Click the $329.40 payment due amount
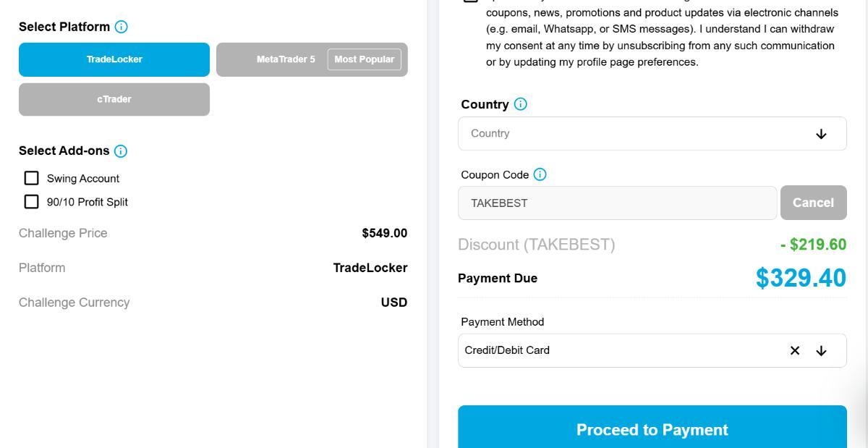This screenshot has height=448, width=868. pyautogui.click(x=801, y=278)
